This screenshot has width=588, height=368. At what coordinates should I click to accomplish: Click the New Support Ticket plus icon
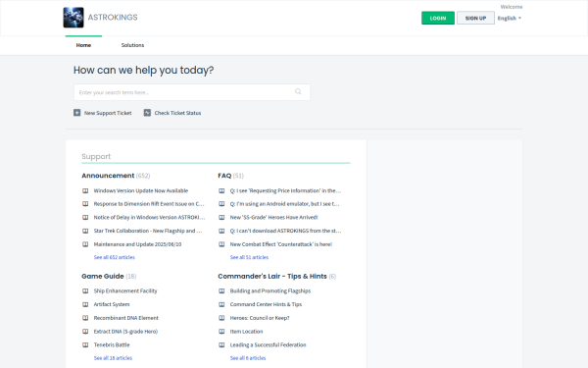click(x=76, y=113)
